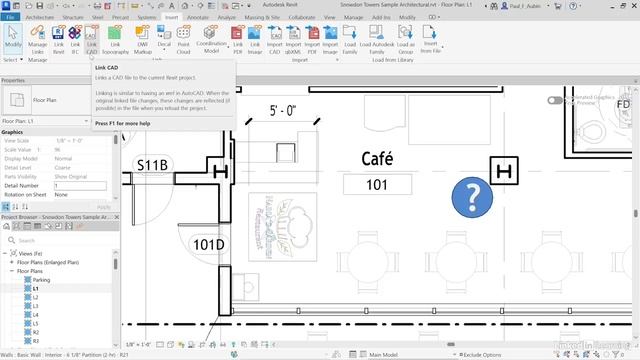This screenshot has width=640, height=360.
Task: Switch to the Collaborate ribbon tab
Action: (x=302, y=17)
